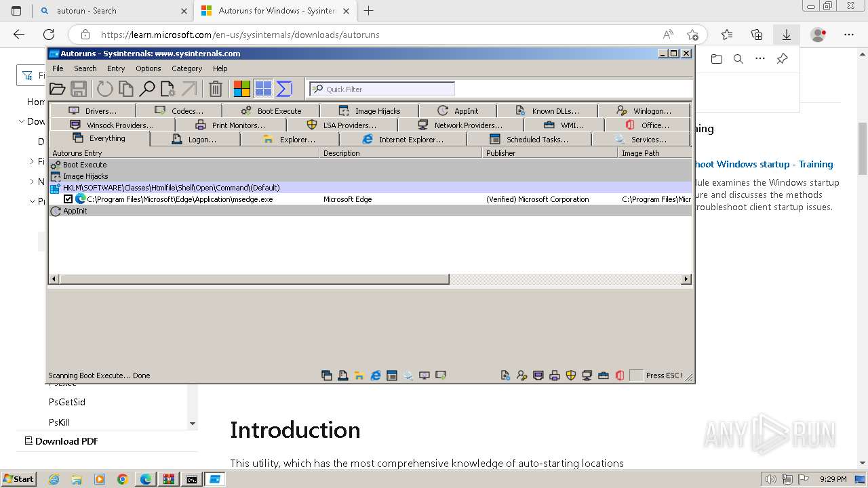Click the file properties gear toolbar icon

point(167,89)
